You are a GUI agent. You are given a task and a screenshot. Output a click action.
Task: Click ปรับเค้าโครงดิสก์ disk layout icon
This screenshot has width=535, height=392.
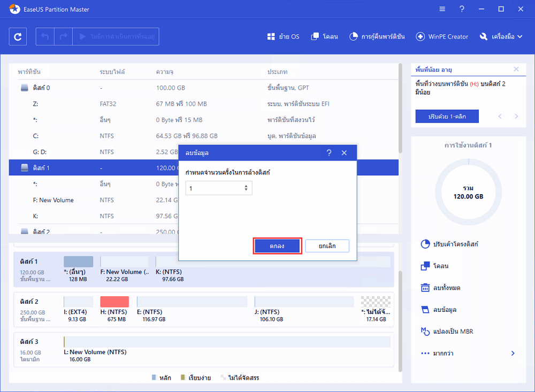(x=425, y=244)
